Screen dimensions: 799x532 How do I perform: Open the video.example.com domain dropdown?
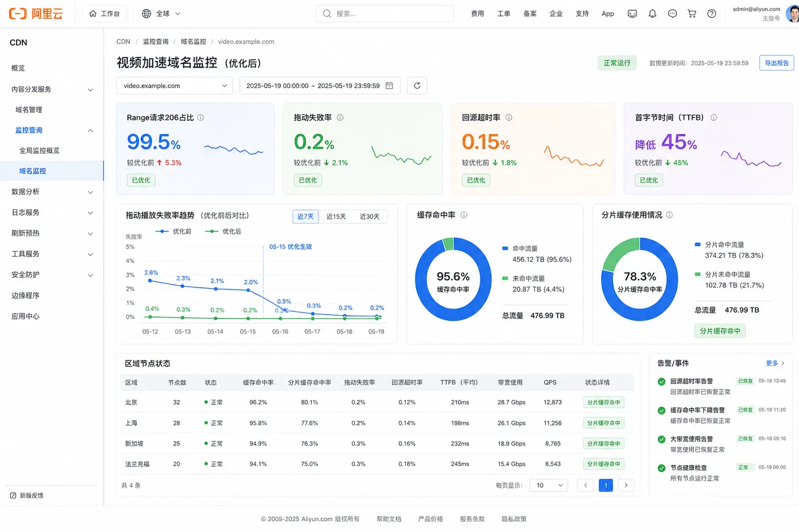coord(175,86)
